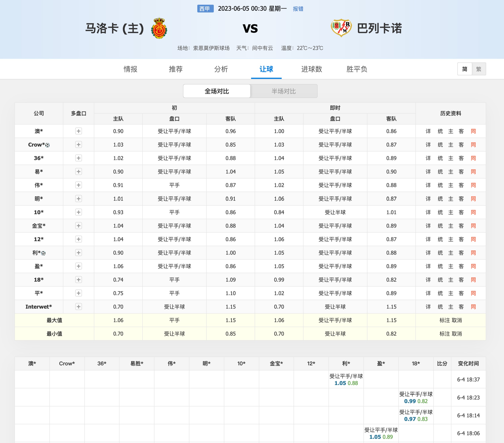Click the 历史资料 column header
The width and height of the screenshot is (504, 443).
click(x=450, y=113)
